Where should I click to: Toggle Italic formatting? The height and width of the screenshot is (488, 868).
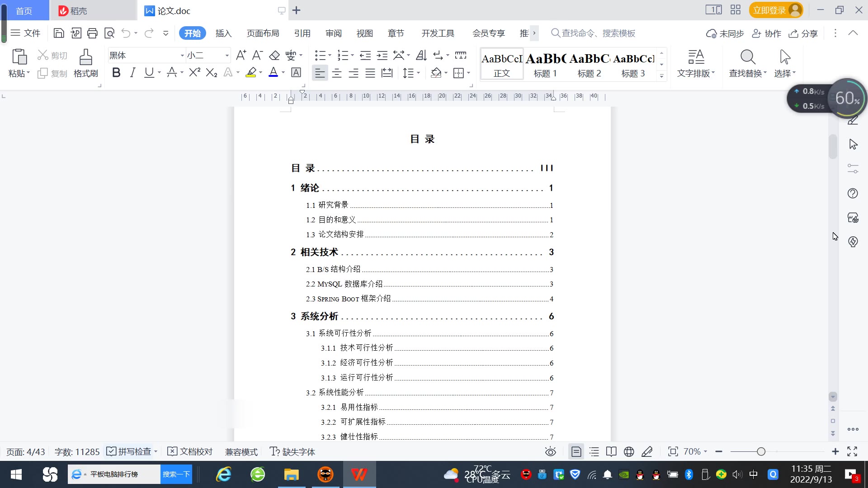(132, 73)
